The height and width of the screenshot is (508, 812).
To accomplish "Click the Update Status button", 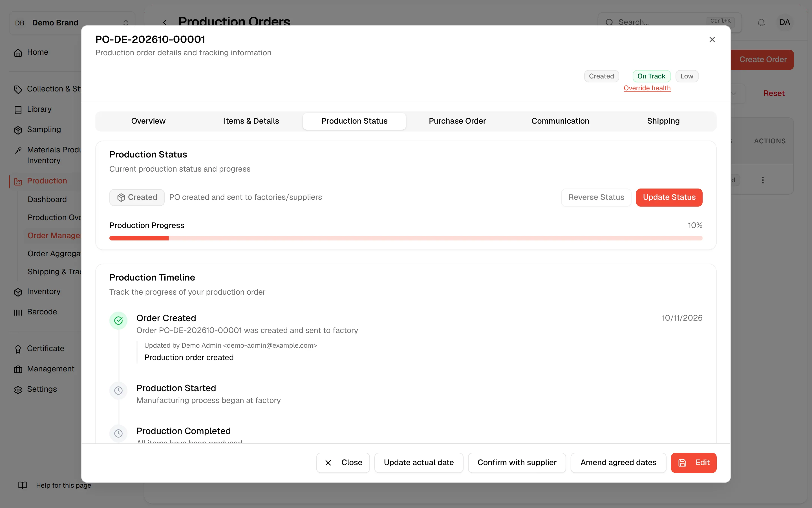I will coord(669,197).
